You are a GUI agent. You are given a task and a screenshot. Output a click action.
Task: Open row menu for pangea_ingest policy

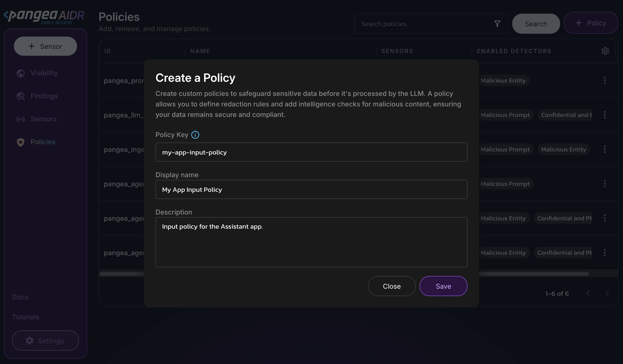pyautogui.click(x=605, y=149)
